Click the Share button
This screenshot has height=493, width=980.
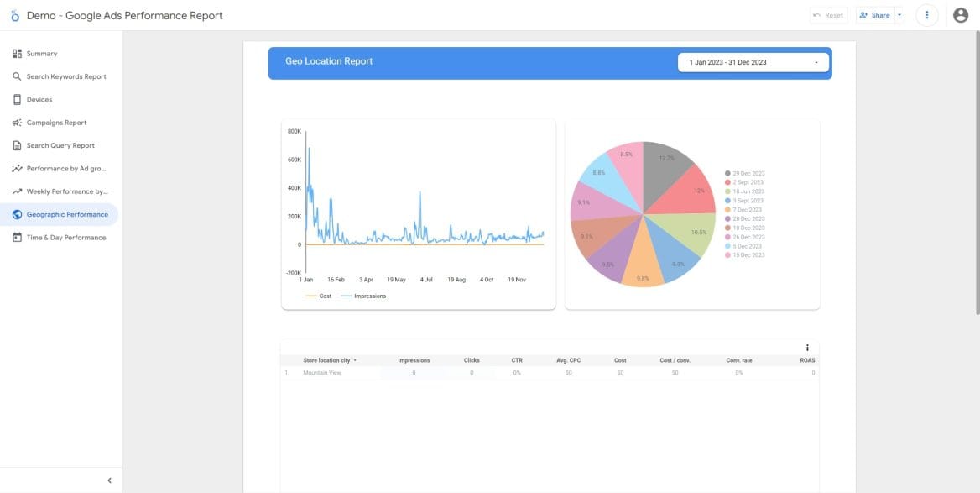874,15
